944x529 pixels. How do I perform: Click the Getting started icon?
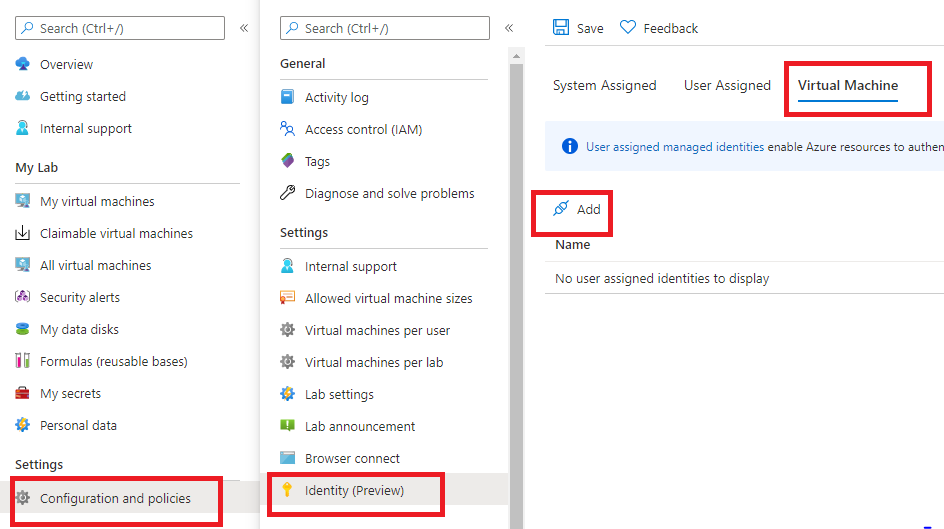[22, 96]
